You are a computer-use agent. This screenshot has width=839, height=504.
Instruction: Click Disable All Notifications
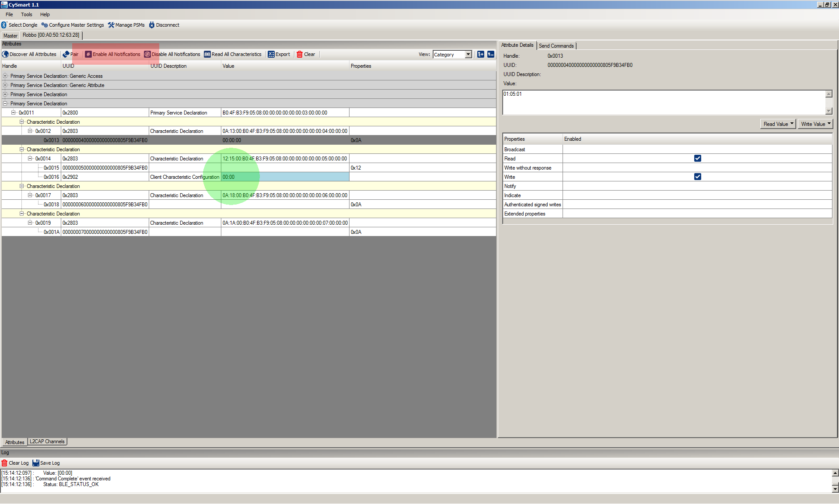point(172,54)
